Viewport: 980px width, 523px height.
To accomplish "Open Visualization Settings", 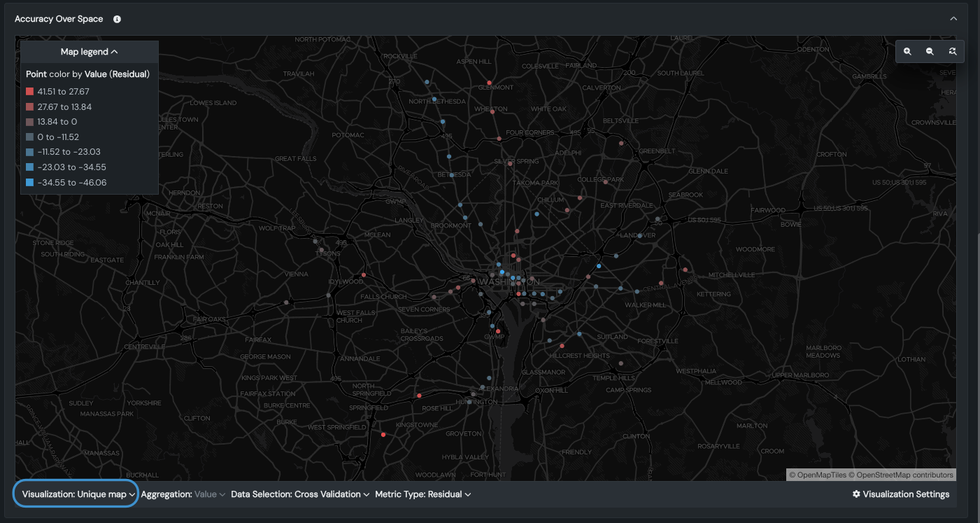I will coord(906,494).
